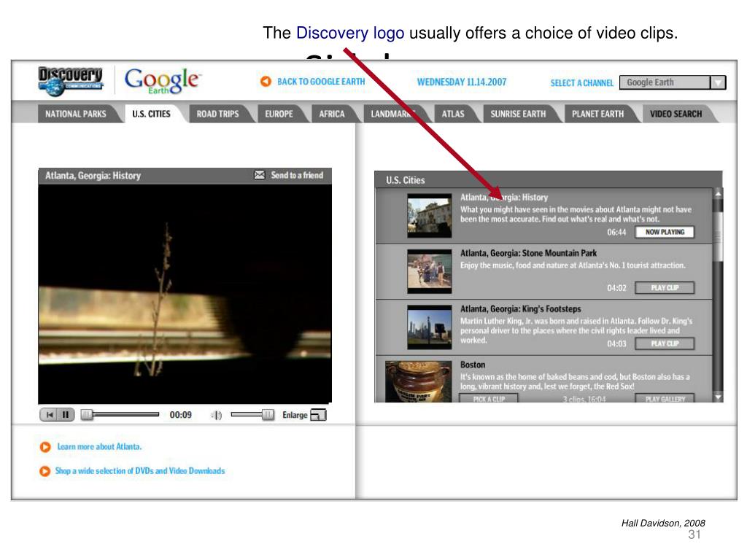Click the Enlarge video icon

318,415
